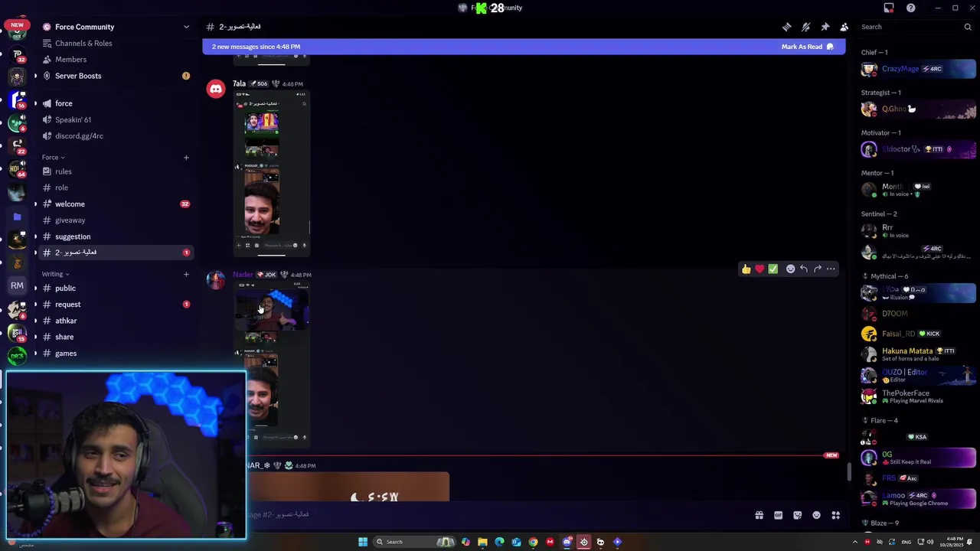Screen dimensions: 980x551
Task: Open the Force Community server dropdown
Action: [115, 27]
